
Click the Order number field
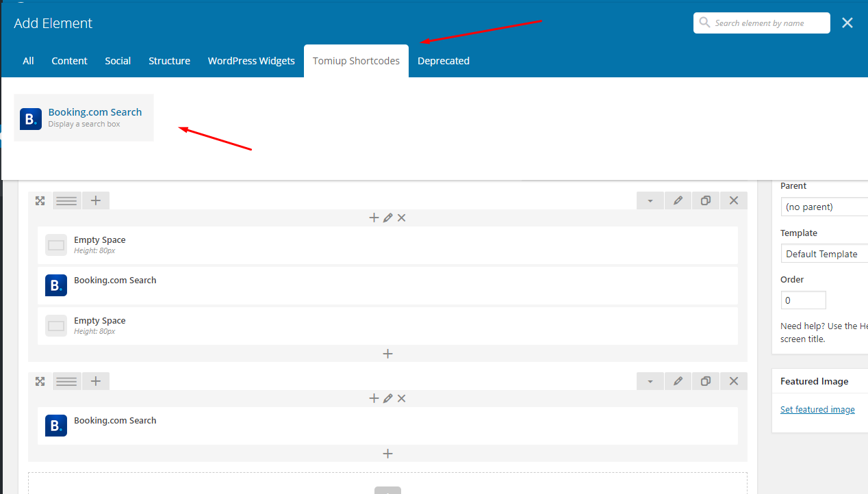tap(804, 300)
